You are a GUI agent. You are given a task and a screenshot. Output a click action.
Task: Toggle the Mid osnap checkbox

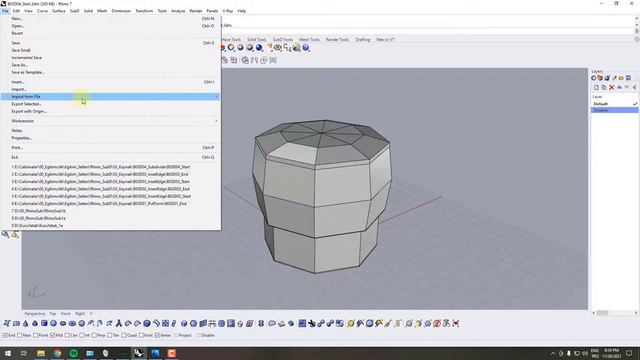point(52,336)
